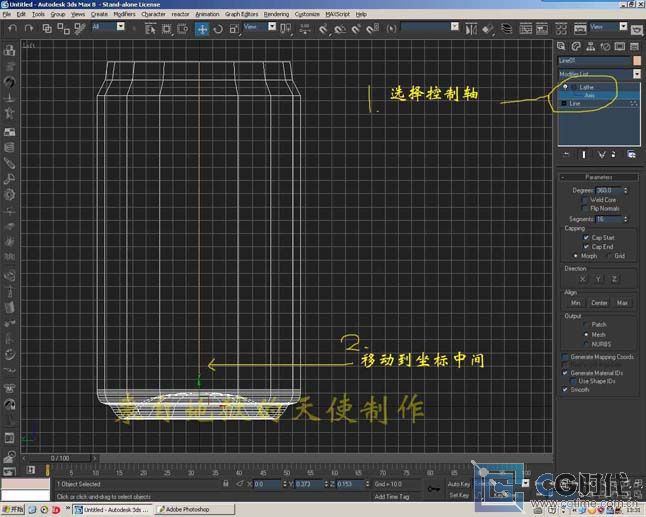This screenshot has width=646, height=517.
Task: Click Make Unique icon under stack
Action: (x=602, y=154)
